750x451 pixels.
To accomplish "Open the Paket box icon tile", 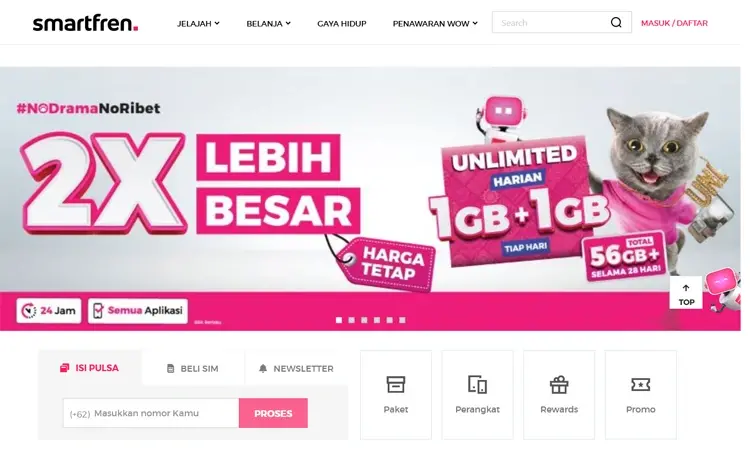I will 396,395.
